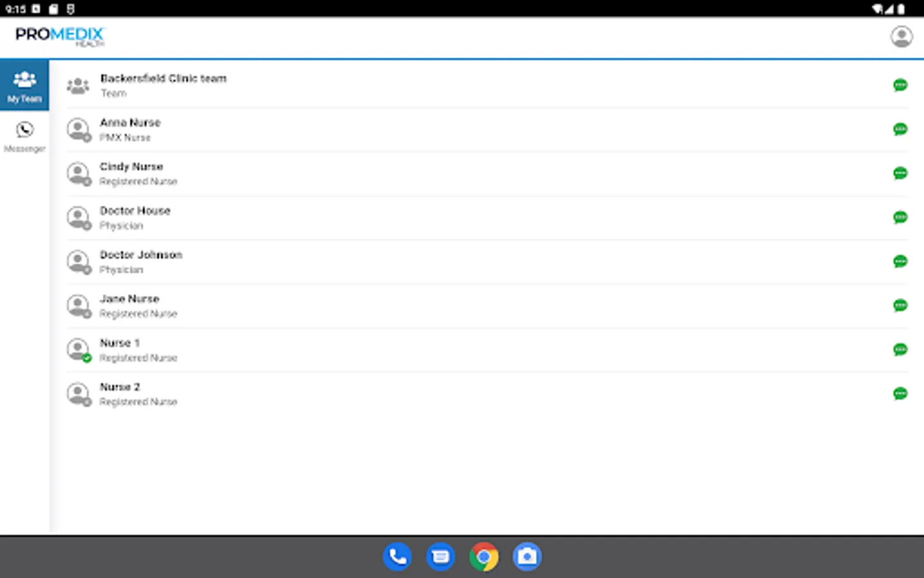Click the PMX Nurse role label

[125, 137]
